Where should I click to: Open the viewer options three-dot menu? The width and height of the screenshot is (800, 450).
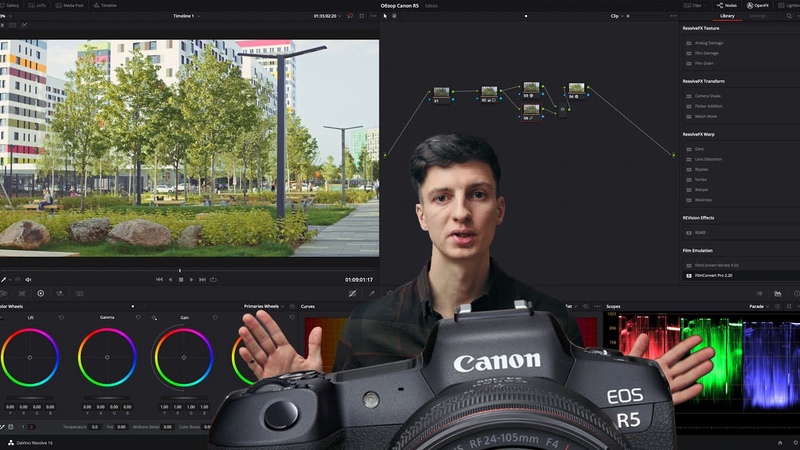click(x=373, y=16)
